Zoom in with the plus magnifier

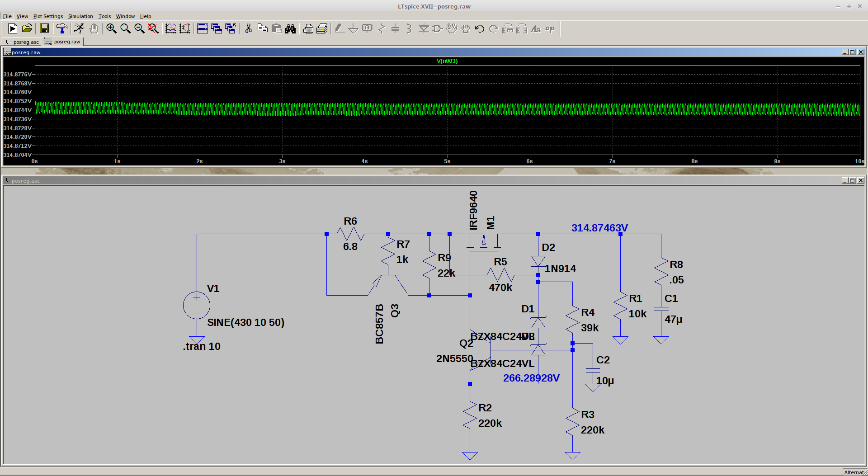tap(111, 29)
